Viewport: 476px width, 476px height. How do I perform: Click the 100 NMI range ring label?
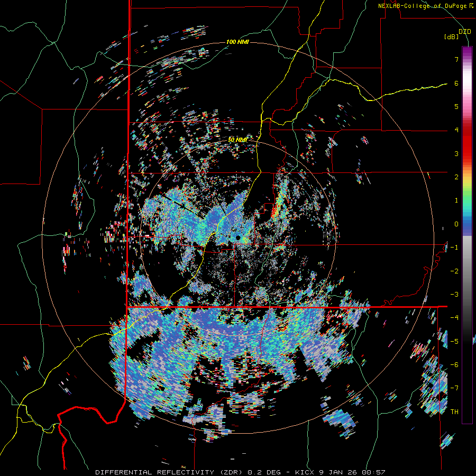pos(237,42)
